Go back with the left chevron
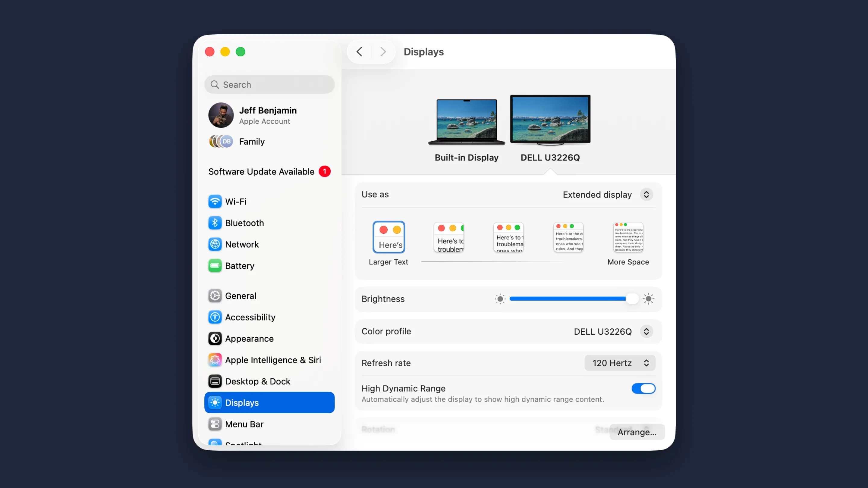 click(360, 52)
